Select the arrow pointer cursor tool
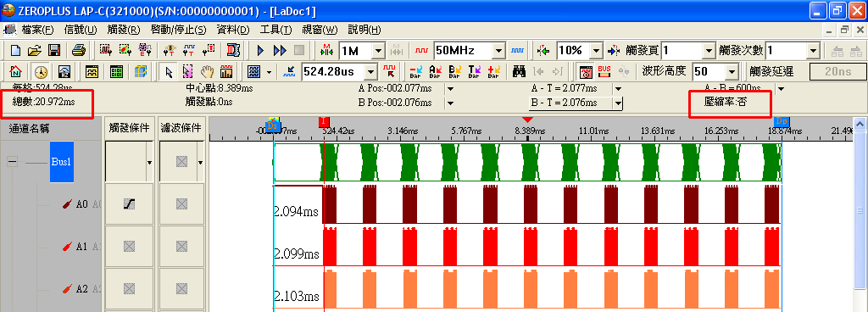This screenshot has height=312, width=868. coord(170,71)
